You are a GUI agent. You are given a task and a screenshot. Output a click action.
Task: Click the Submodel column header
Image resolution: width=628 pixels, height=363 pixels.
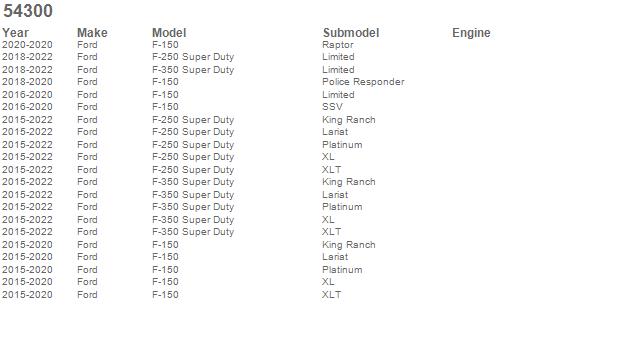351,33
